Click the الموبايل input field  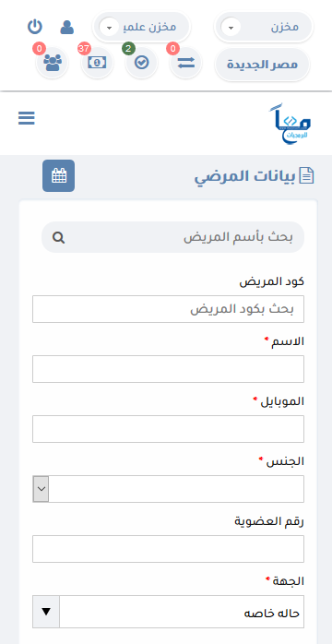click(x=168, y=429)
